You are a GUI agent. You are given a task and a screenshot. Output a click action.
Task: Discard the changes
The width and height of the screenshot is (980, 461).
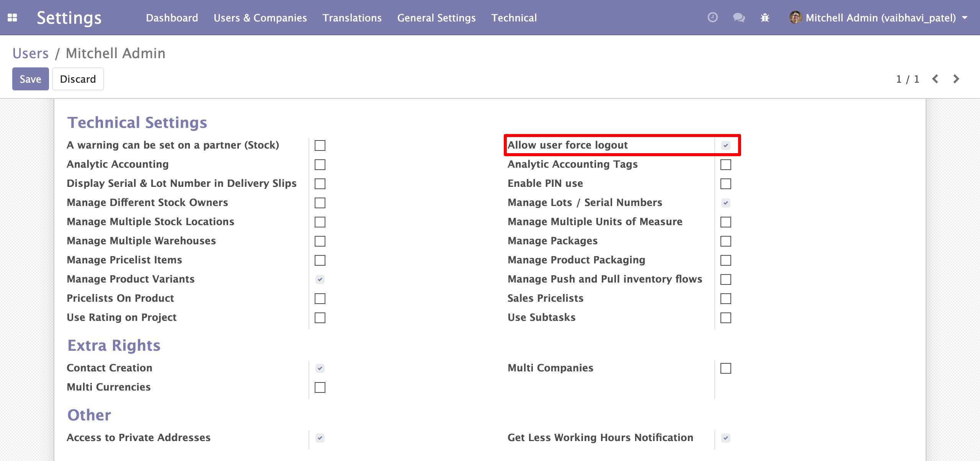pyautogui.click(x=78, y=79)
